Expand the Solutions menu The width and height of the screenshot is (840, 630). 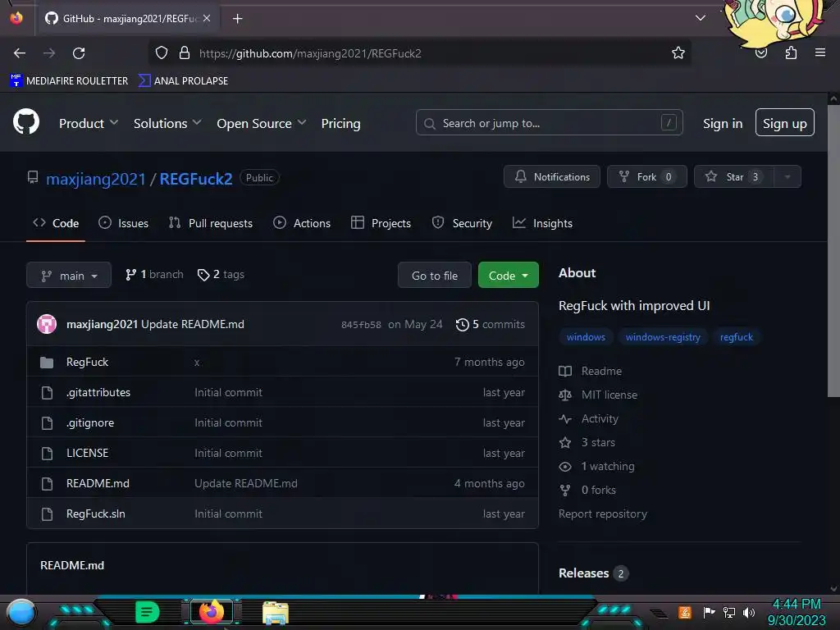coord(167,123)
